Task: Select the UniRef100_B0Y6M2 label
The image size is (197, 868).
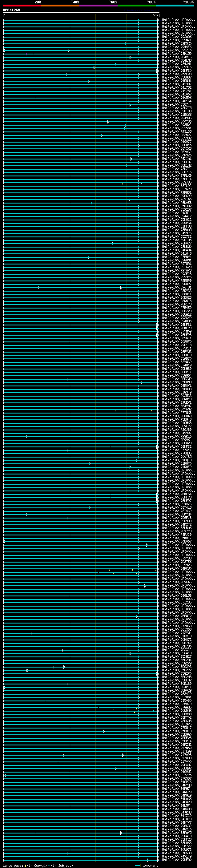Action: point(176,409)
